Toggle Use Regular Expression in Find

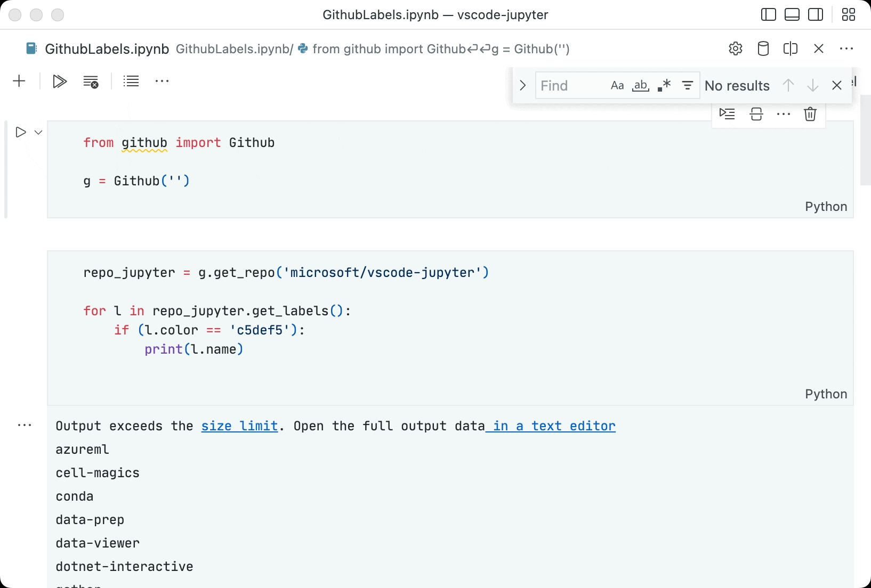664,86
